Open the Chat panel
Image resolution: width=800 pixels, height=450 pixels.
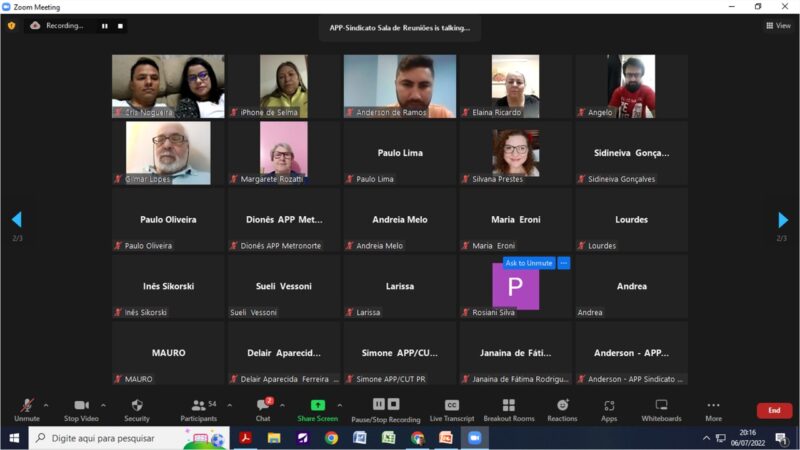262,409
